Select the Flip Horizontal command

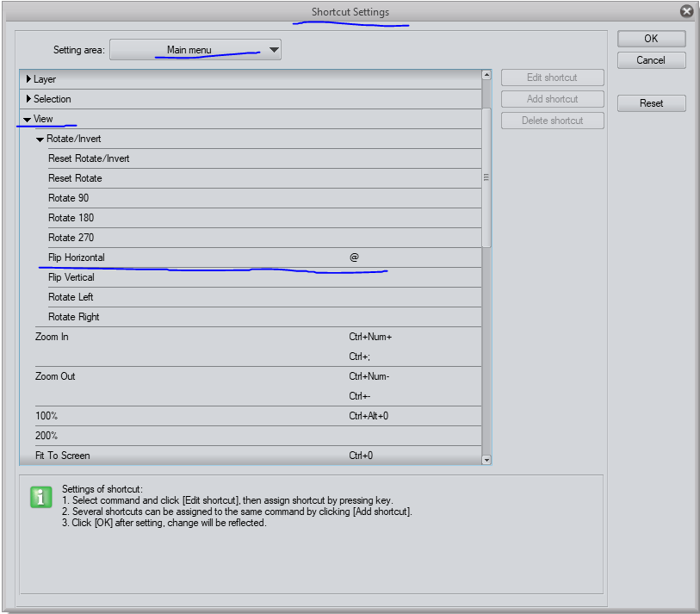[77, 257]
